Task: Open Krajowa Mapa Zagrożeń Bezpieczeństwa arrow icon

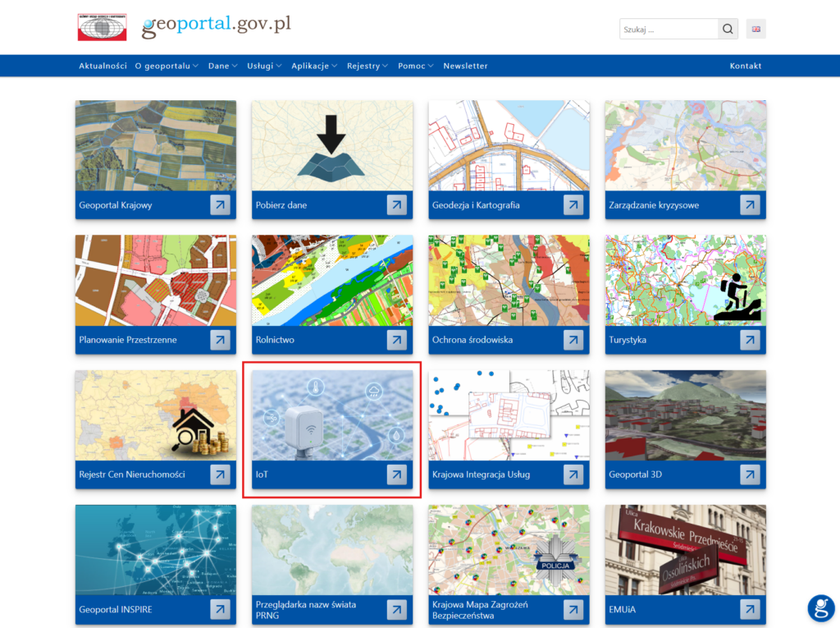Action: (573, 610)
